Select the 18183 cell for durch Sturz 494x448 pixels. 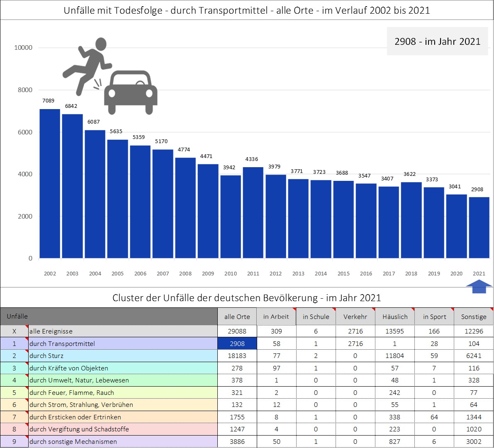tap(237, 356)
